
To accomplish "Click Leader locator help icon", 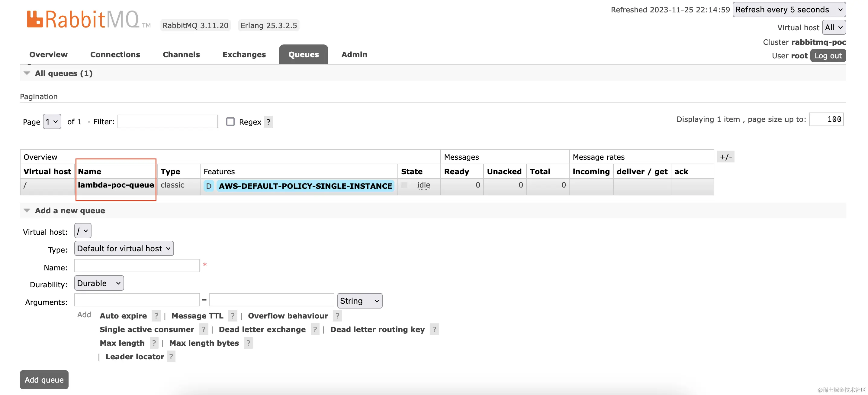I will 171,357.
